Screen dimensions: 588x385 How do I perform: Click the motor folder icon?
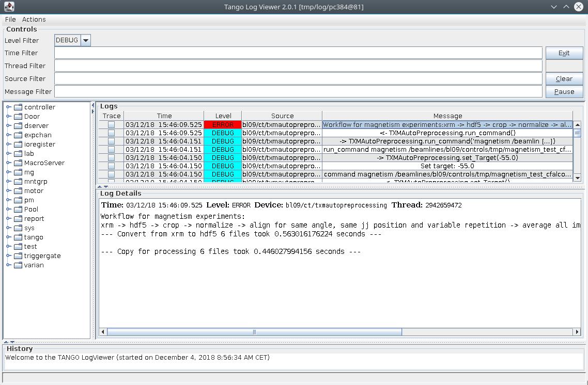point(17,190)
